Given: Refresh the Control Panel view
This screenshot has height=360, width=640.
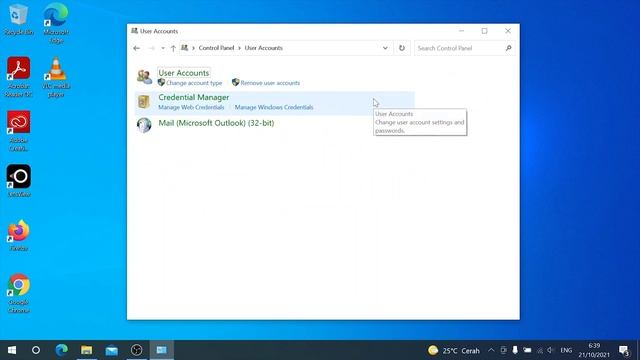Looking at the screenshot, I should pos(402,48).
